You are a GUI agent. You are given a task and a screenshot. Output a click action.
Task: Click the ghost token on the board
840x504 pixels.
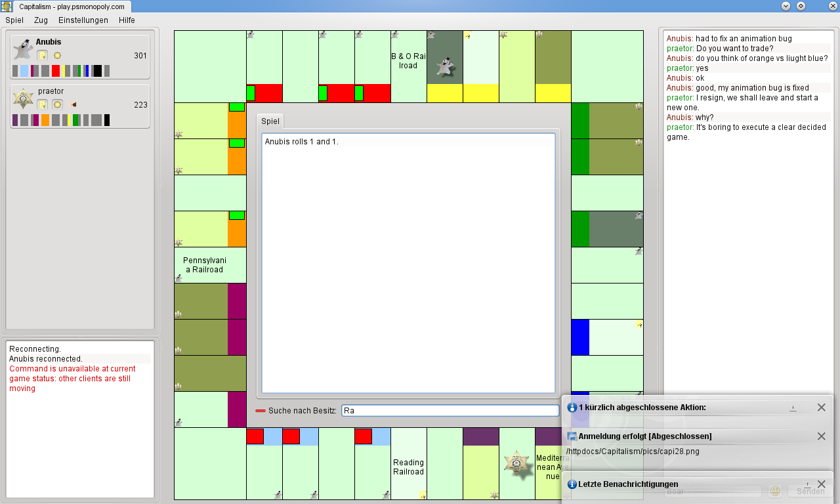[445, 68]
